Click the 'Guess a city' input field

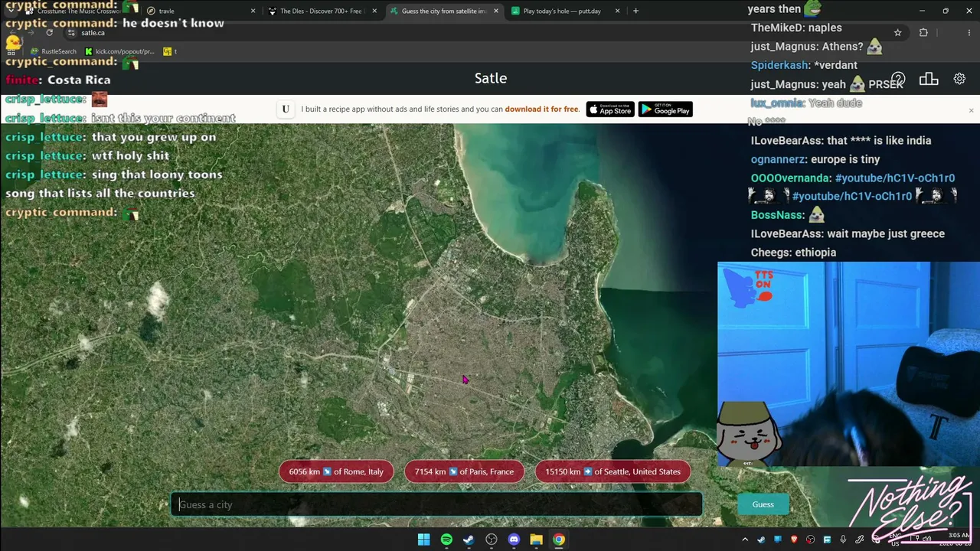pos(436,504)
